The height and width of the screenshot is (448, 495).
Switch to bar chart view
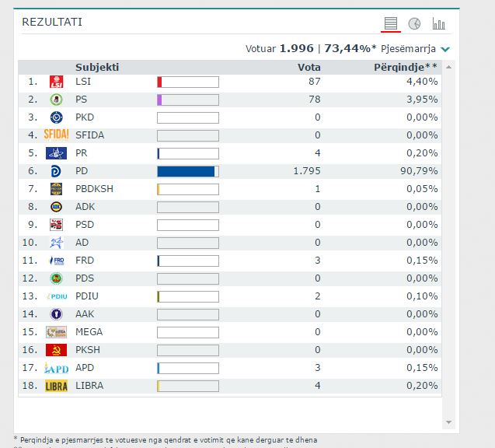438,23
